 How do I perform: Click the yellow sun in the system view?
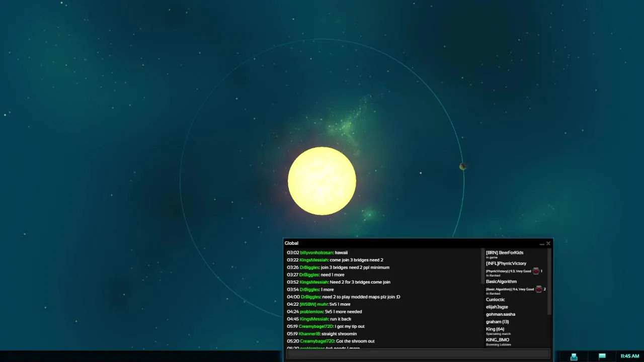(322, 181)
